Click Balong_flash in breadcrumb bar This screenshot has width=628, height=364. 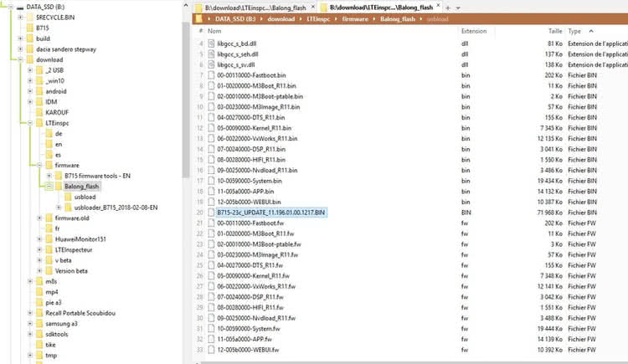397,18
